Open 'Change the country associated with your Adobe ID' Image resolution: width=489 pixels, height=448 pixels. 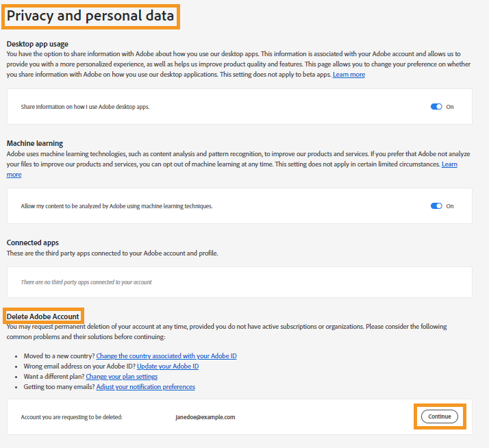(x=166, y=356)
